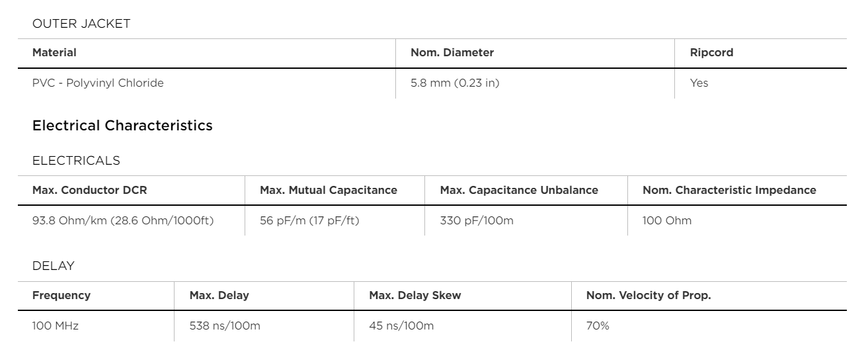Select the Material column header
Screen dimensions: 868x354
point(54,53)
